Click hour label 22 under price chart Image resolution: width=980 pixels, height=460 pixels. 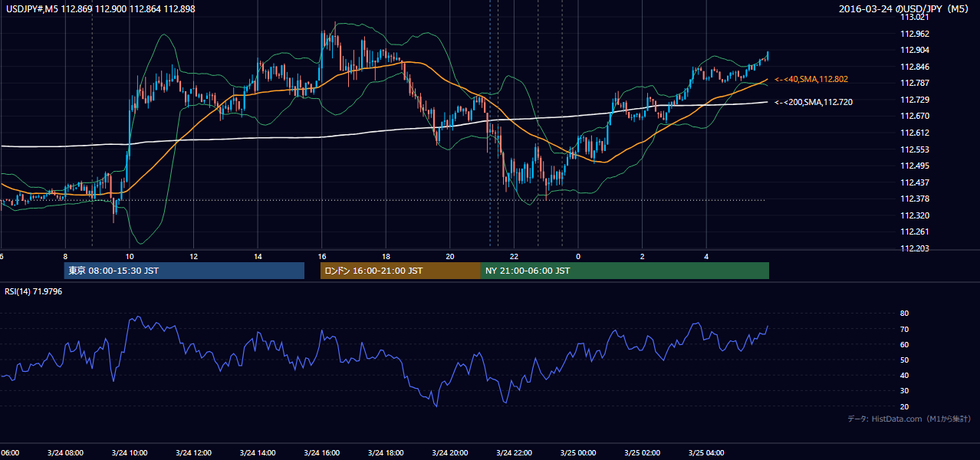[514, 256]
